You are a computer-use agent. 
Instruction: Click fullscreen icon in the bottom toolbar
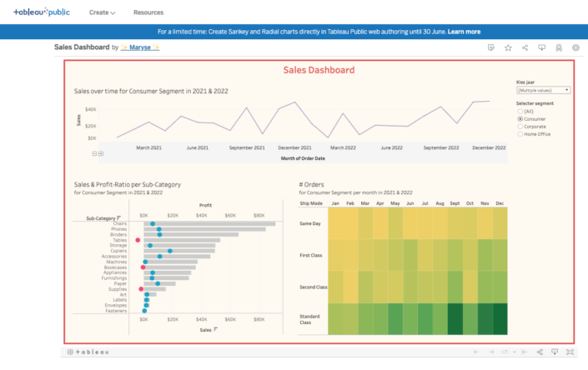(x=570, y=352)
